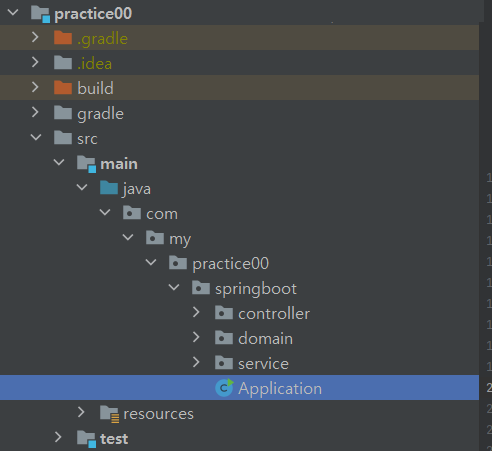Select the domain label
This screenshot has width=492, height=451.
pos(266,339)
